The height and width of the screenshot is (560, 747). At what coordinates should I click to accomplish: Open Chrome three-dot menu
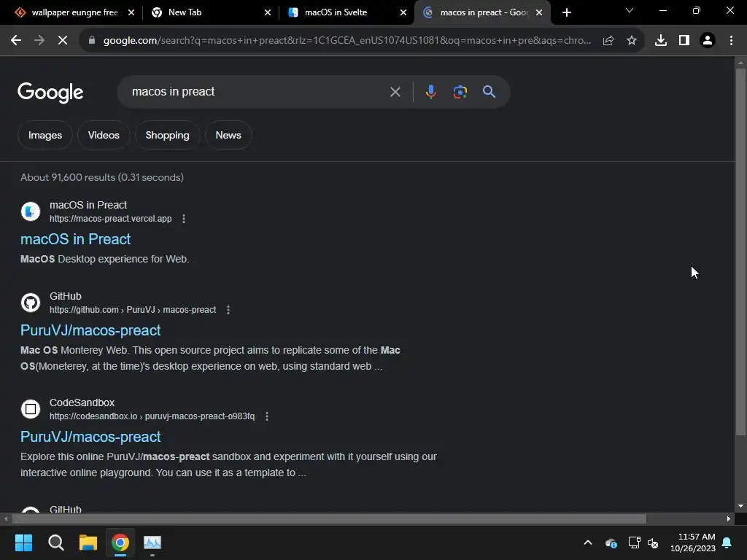pos(731,41)
